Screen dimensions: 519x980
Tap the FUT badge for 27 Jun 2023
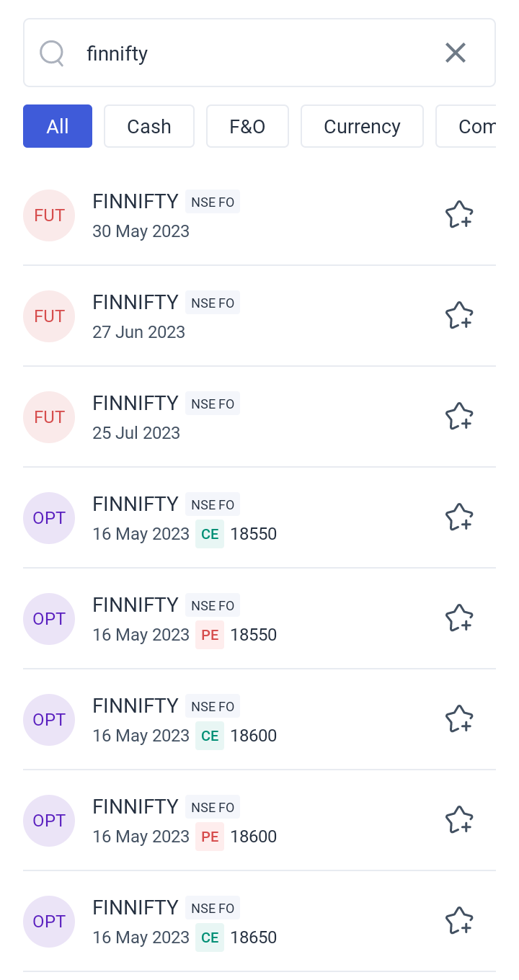tap(49, 316)
